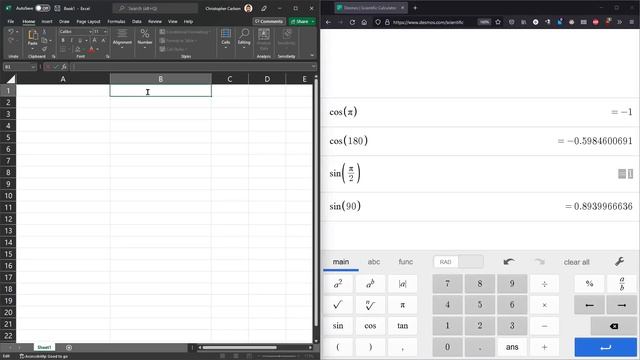Viewport: 640px width, 360px height.
Task: Open the font name dropdown
Action: 90,31
